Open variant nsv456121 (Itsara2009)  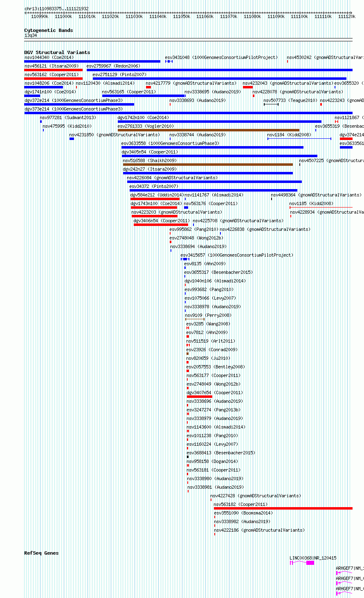click(52, 66)
